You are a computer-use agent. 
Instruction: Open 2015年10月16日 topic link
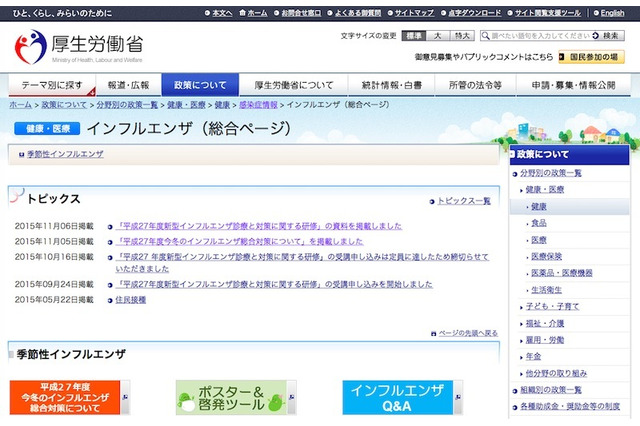point(302,263)
